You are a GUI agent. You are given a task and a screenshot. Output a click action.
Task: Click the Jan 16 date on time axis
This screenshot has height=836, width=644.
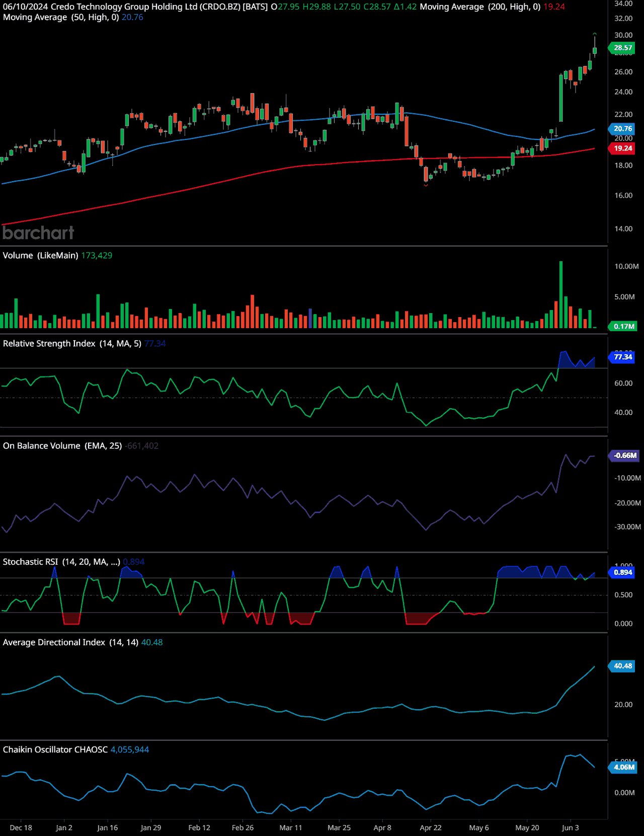click(107, 827)
